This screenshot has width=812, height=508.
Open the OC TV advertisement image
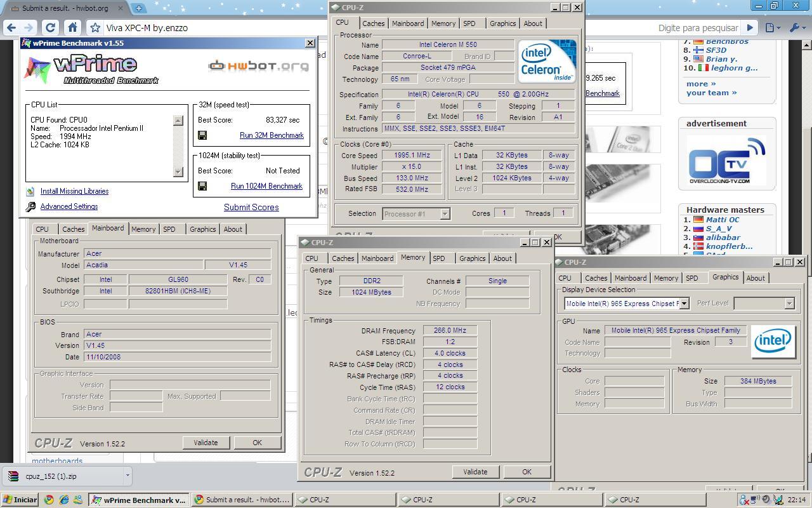click(726, 161)
